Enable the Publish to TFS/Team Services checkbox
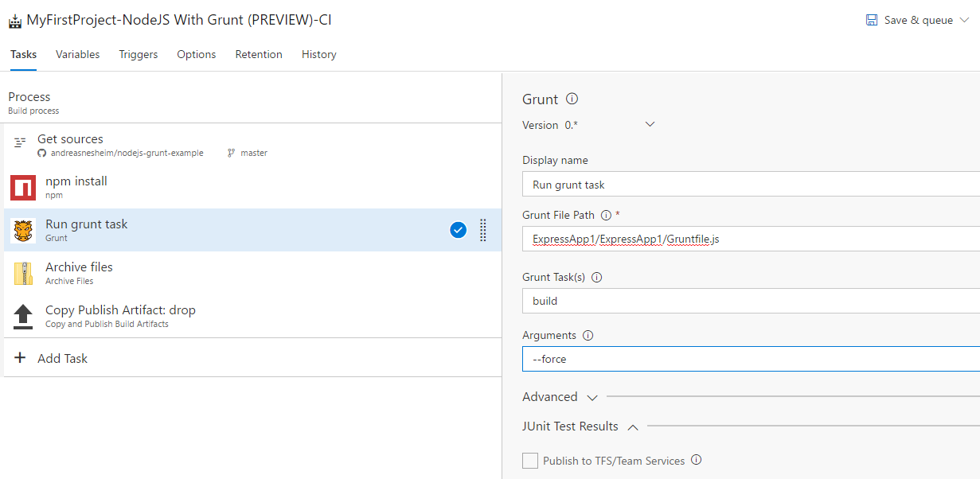This screenshot has height=479, width=980. point(530,461)
